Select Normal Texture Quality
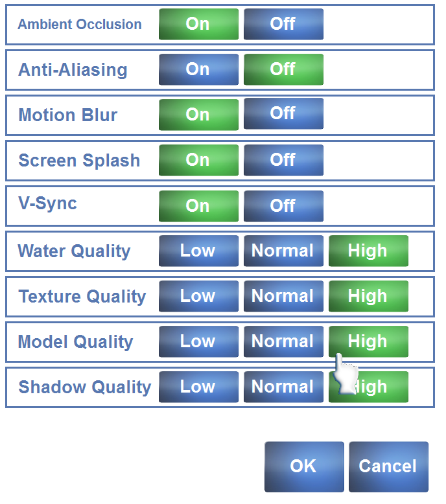The width and height of the screenshot is (446, 504). pos(283,297)
